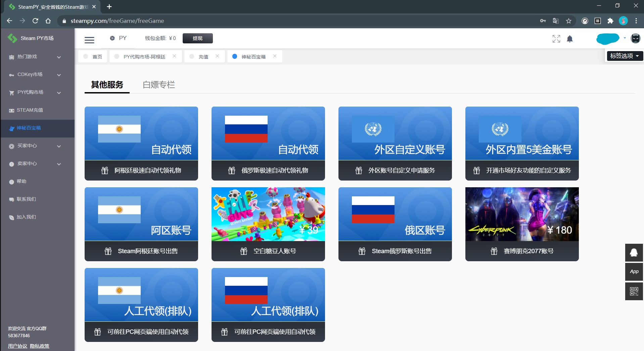Screen dimensions: 644x351
Task: Open a new browser tab
Action: point(109,7)
